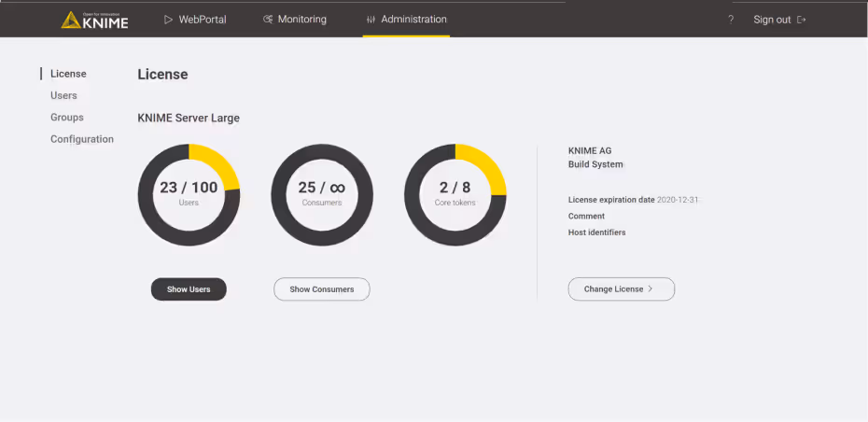Screen dimensions: 868x422
Task: Select License in the sidebar
Action: click(68, 74)
